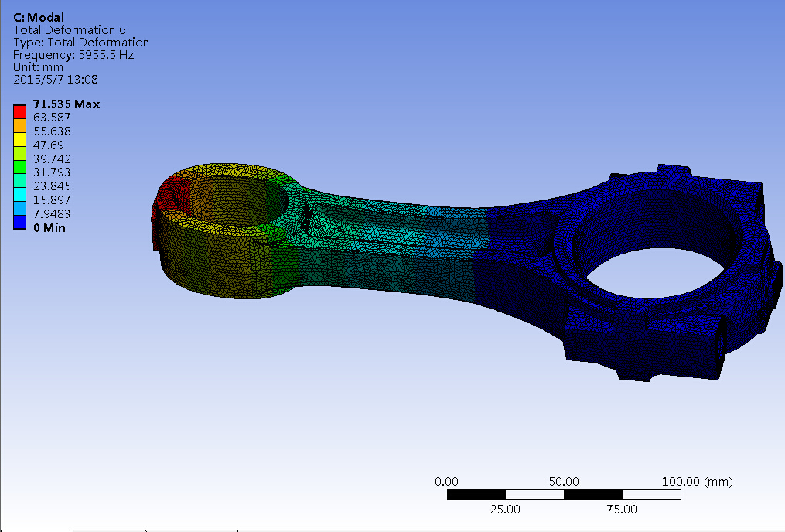Select the "47.69" legend value

[49, 145]
